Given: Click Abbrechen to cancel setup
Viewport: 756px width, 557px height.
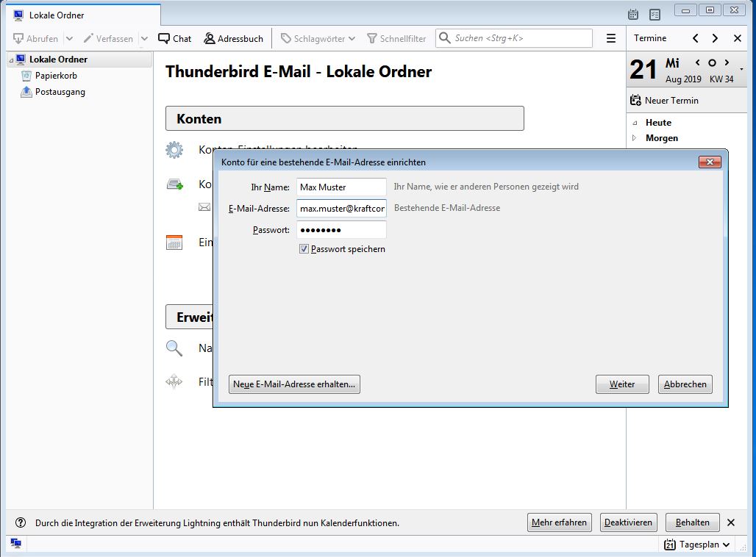Looking at the screenshot, I should [x=685, y=384].
